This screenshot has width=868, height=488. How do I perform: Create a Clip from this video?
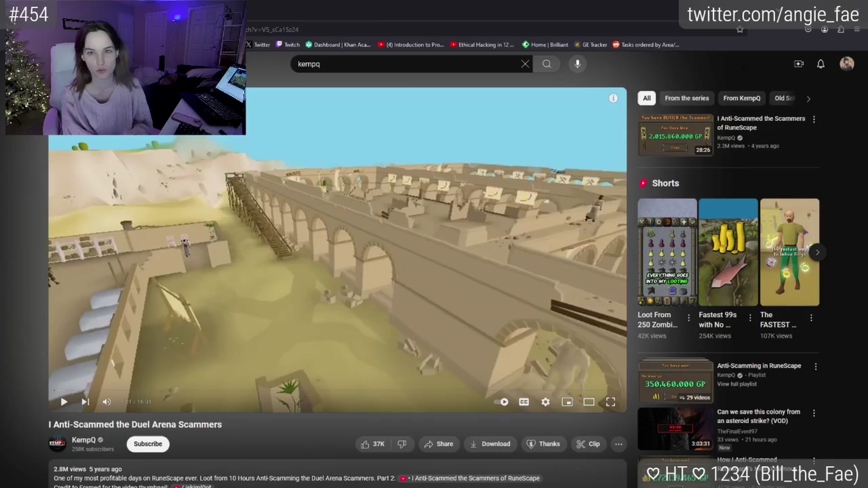(x=588, y=444)
